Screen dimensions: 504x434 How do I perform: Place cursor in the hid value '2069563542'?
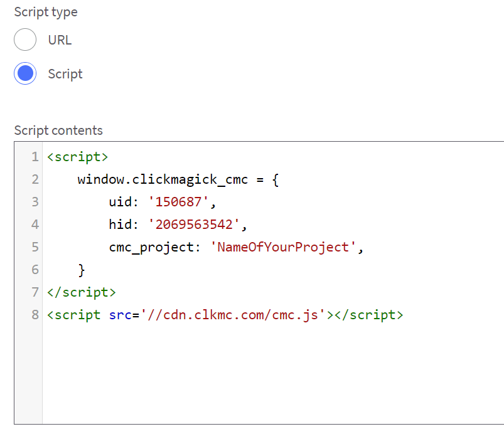[x=193, y=225]
